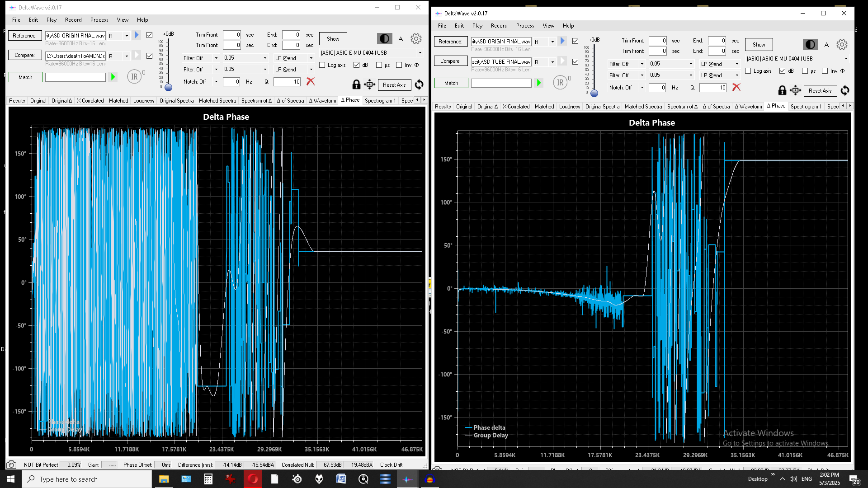Toggle dark theme icon in right window
868x488 pixels.
[811, 45]
